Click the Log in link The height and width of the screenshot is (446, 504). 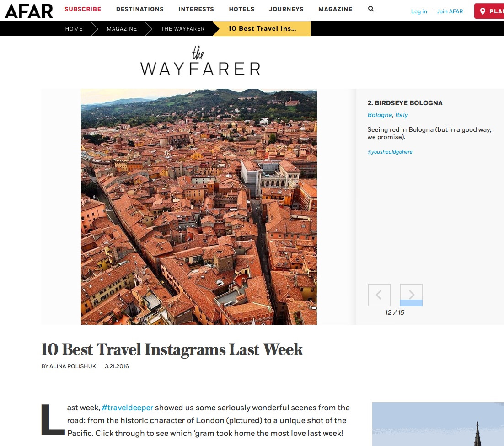[419, 11]
